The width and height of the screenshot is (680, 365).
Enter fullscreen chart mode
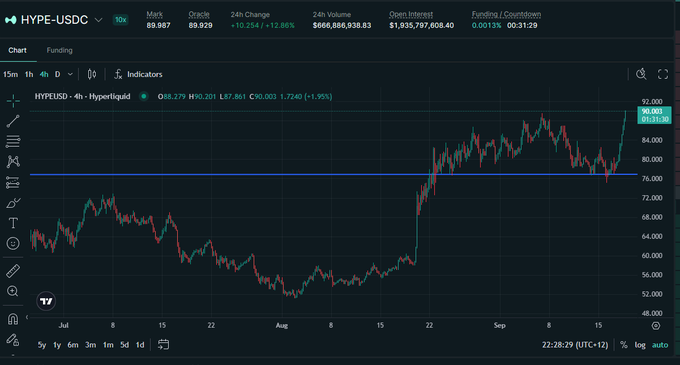(x=663, y=74)
